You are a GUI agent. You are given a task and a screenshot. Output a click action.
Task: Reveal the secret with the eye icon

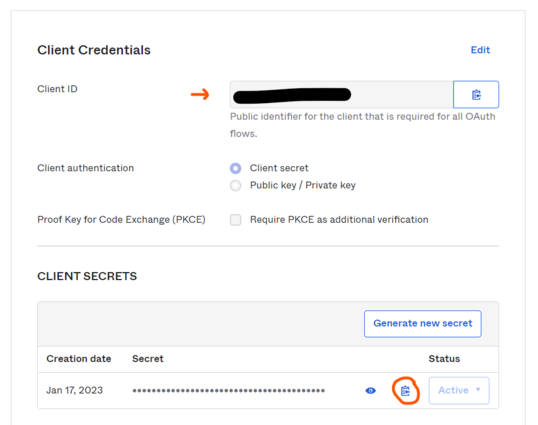coord(371,391)
